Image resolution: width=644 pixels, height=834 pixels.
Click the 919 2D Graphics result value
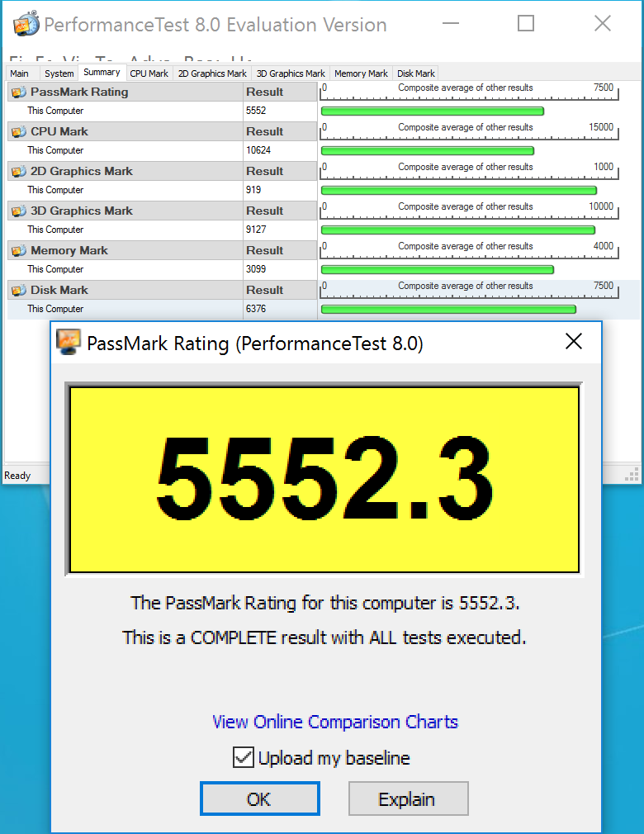coord(253,190)
